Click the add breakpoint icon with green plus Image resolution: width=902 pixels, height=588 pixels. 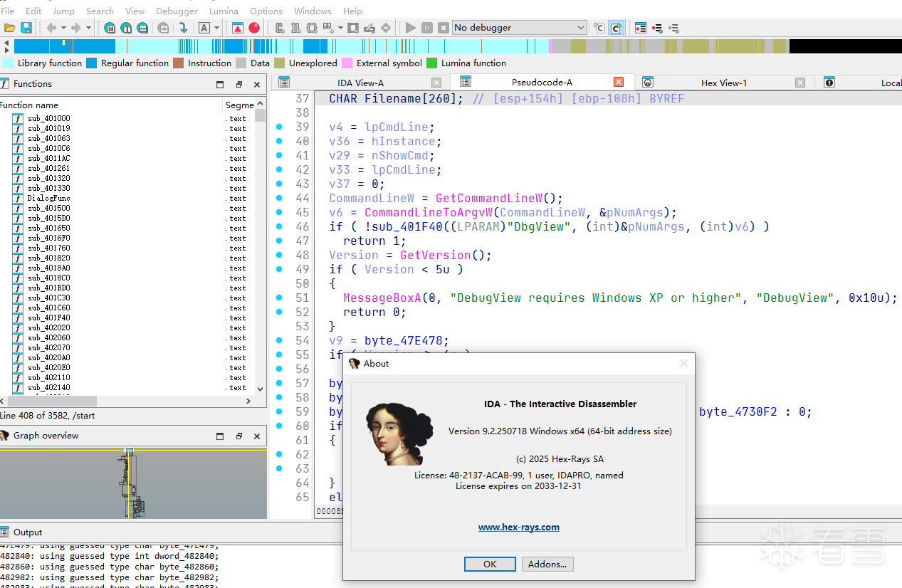657,28
